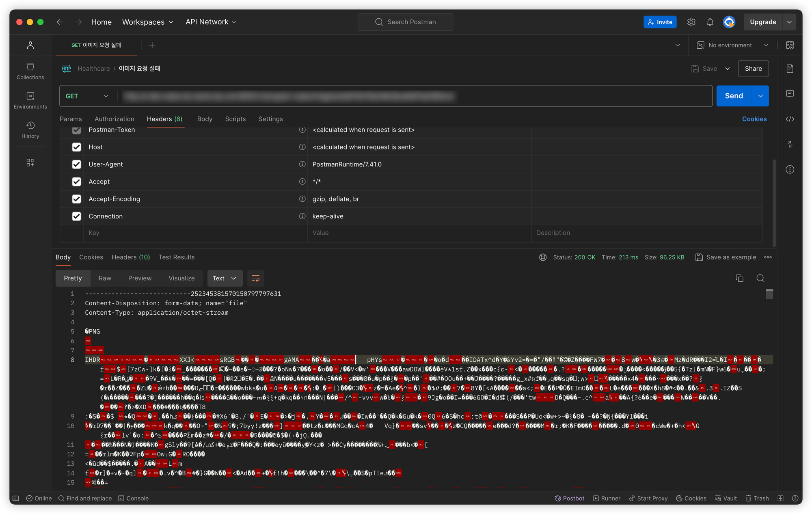Screen dimensions: 812x514
Task: Open the sidebar add-apps grid icon
Action: tap(30, 162)
